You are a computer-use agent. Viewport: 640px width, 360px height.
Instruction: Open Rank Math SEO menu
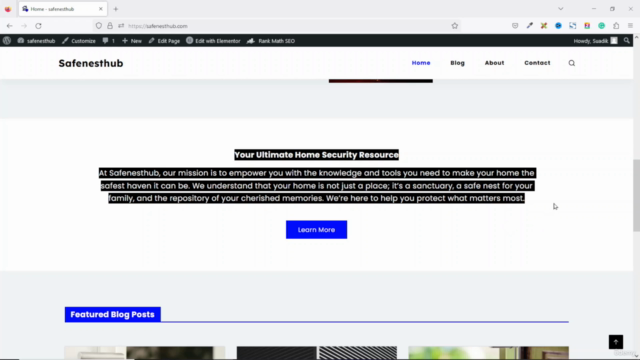point(271,41)
